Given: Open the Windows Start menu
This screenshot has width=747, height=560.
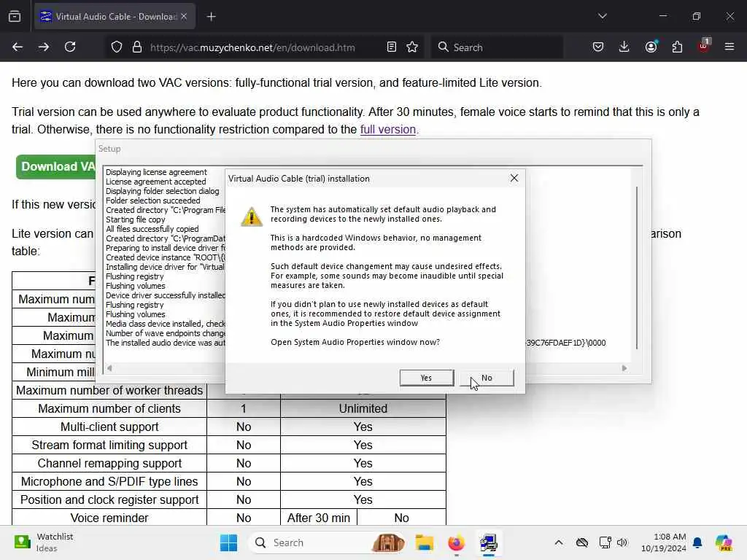Looking at the screenshot, I should click(228, 542).
